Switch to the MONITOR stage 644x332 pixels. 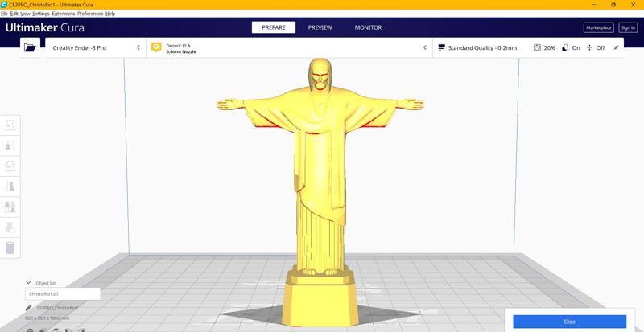(368, 27)
